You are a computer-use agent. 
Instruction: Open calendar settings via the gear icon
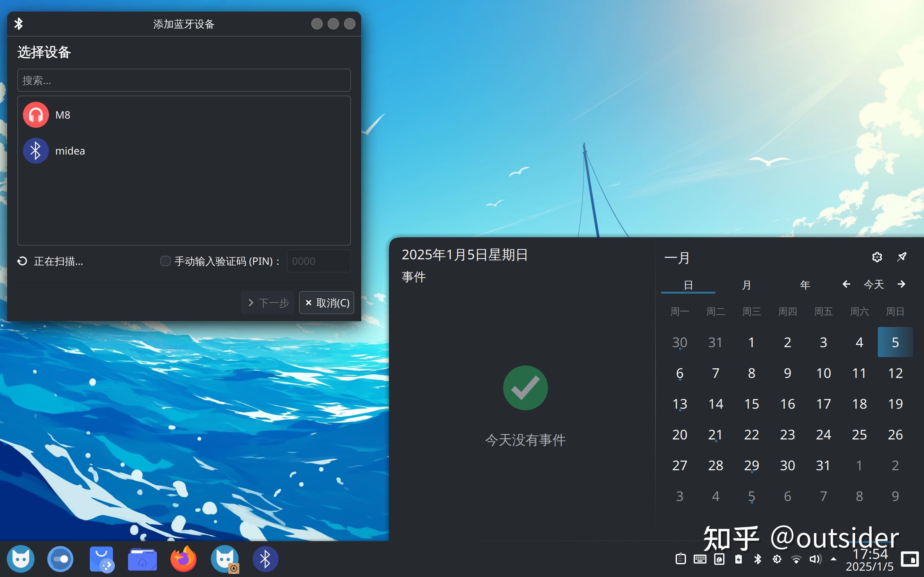[x=876, y=257]
